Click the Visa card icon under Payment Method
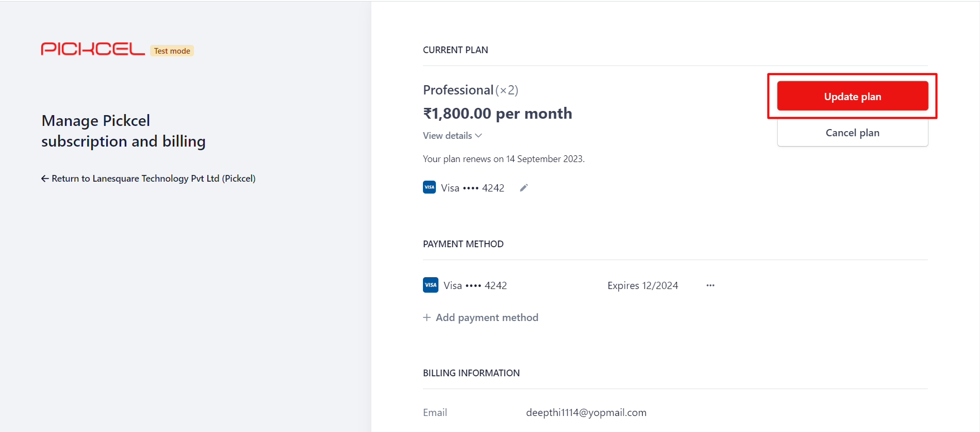Image resolution: width=980 pixels, height=432 pixels. [431, 285]
